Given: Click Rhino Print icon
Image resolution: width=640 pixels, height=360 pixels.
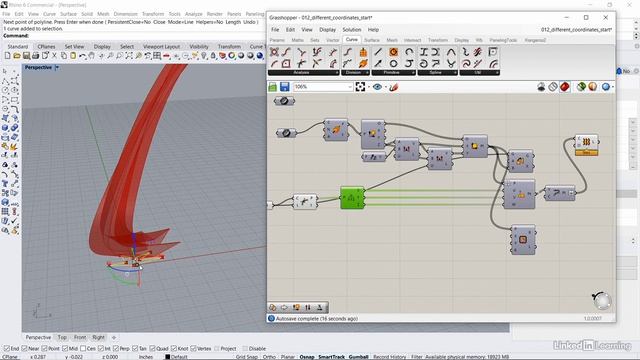Looking at the screenshot, I should click(36, 56).
